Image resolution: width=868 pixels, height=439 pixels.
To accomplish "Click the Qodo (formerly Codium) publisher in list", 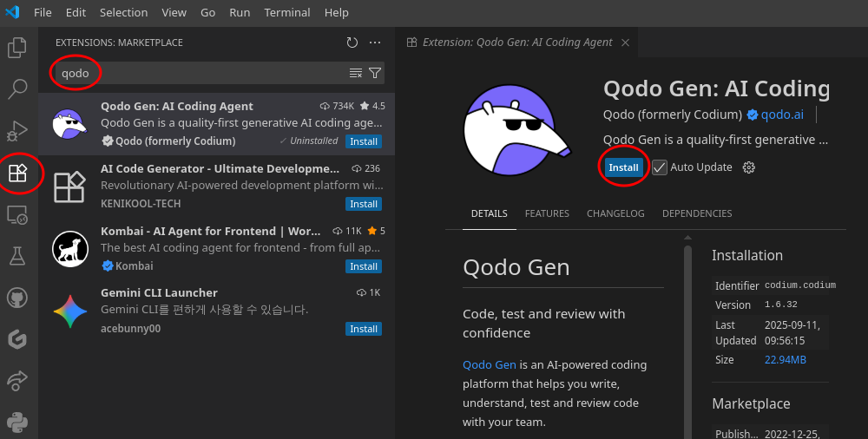I will coord(175,141).
